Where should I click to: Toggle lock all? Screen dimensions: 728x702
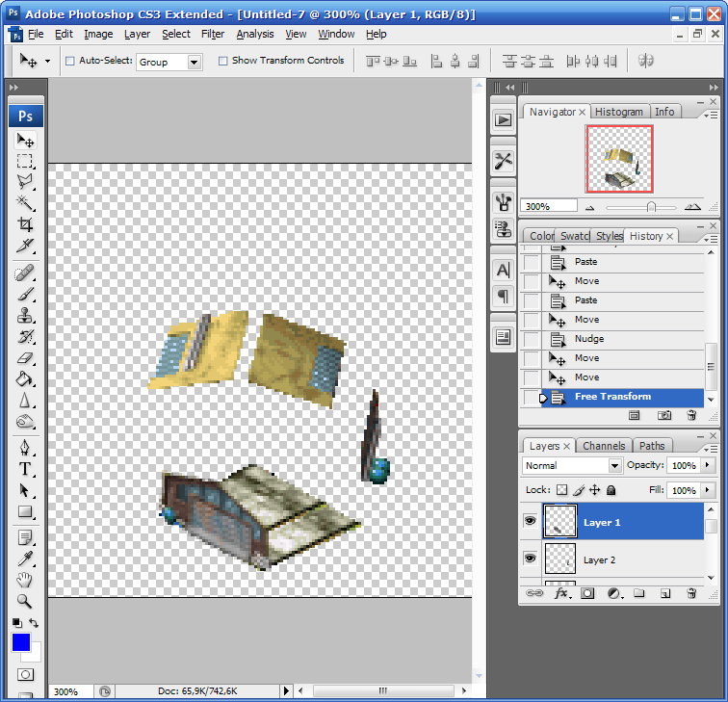pos(611,490)
